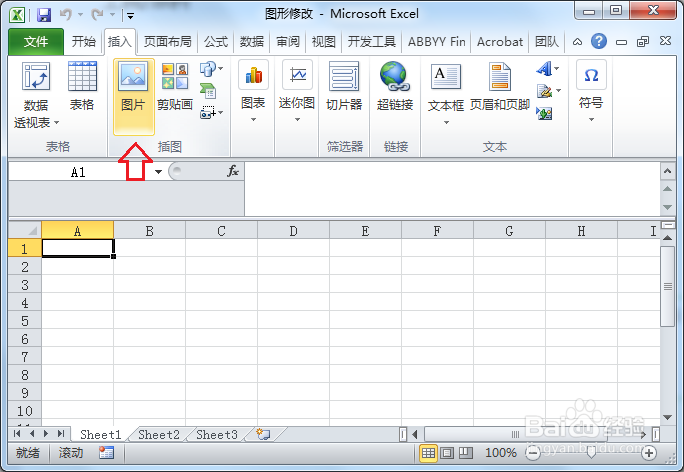The height and width of the screenshot is (472, 684).
Task: Click the Insert Function fx button
Action: tap(233, 171)
